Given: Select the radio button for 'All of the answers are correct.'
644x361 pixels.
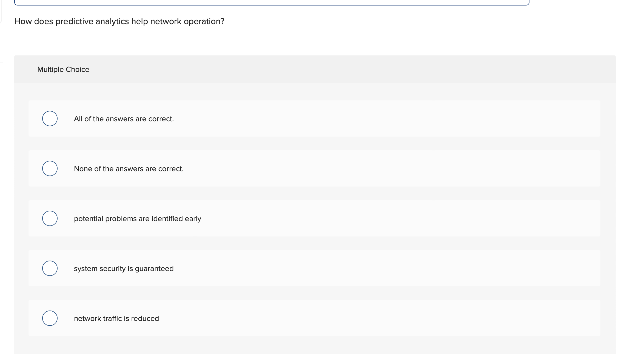Looking at the screenshot, I should coord(50,119).
